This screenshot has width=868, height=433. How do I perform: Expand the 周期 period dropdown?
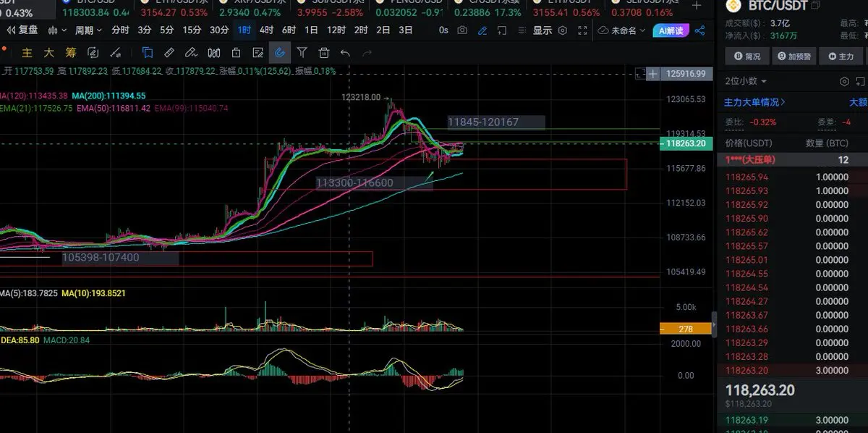pyautogui.click(x=89, y=30)
